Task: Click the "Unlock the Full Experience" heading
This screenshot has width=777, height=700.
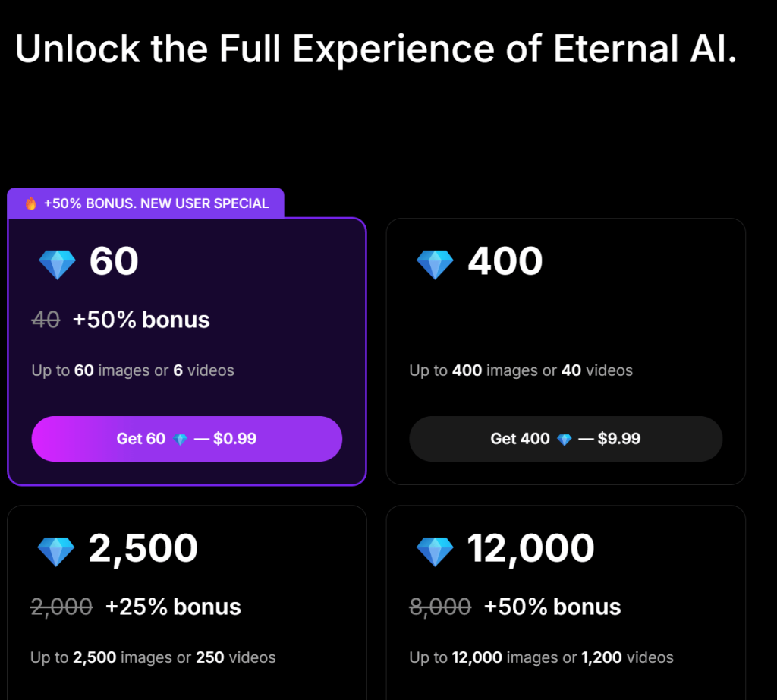Action: tap(376, 49)
